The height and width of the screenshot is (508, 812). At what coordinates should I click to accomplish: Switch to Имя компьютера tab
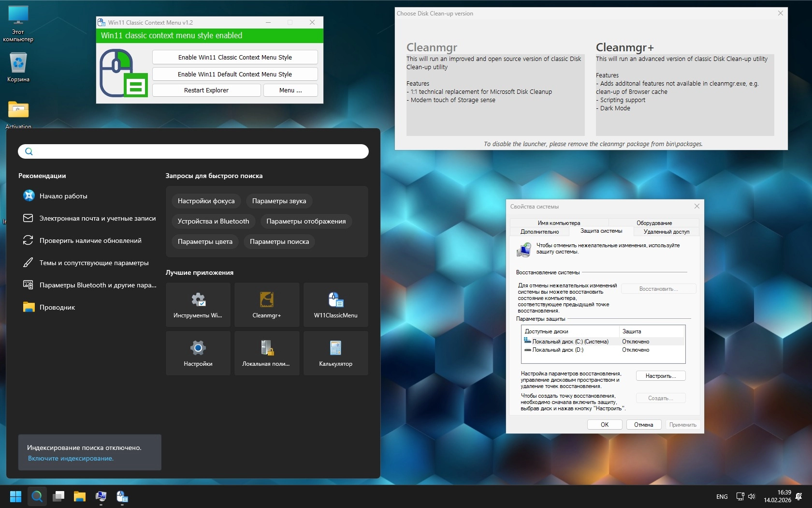click(x=559, y=223)
